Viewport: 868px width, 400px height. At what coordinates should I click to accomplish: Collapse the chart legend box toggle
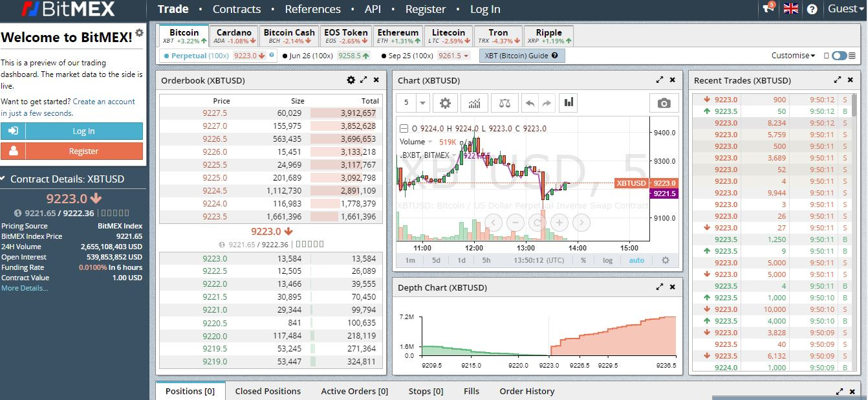point(404,128)
